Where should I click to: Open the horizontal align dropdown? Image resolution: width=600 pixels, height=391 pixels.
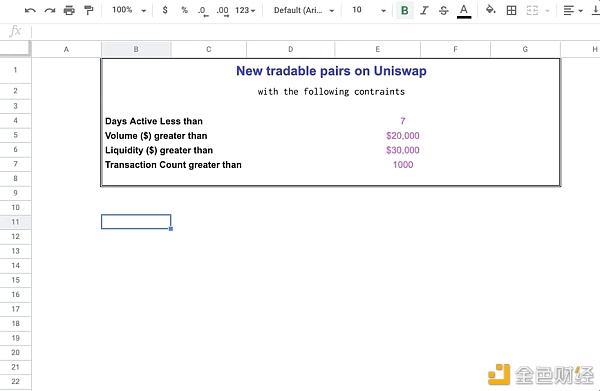(x=573, y=10)
